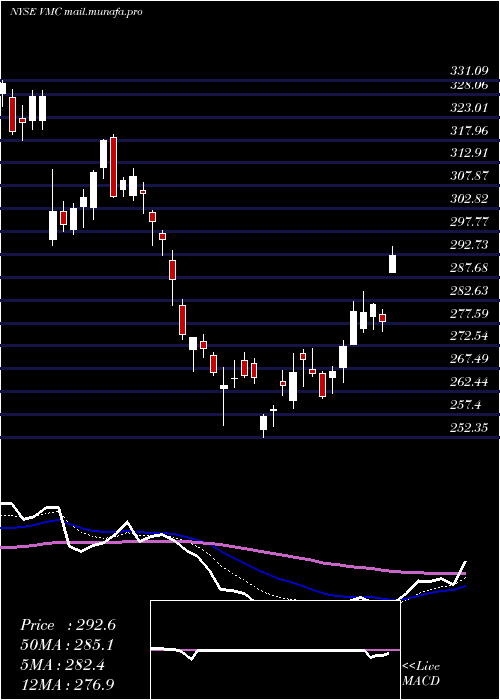Click the 12MA : 276.9 readout
This screenshot has height=700, width=500.
pos(68,685)
